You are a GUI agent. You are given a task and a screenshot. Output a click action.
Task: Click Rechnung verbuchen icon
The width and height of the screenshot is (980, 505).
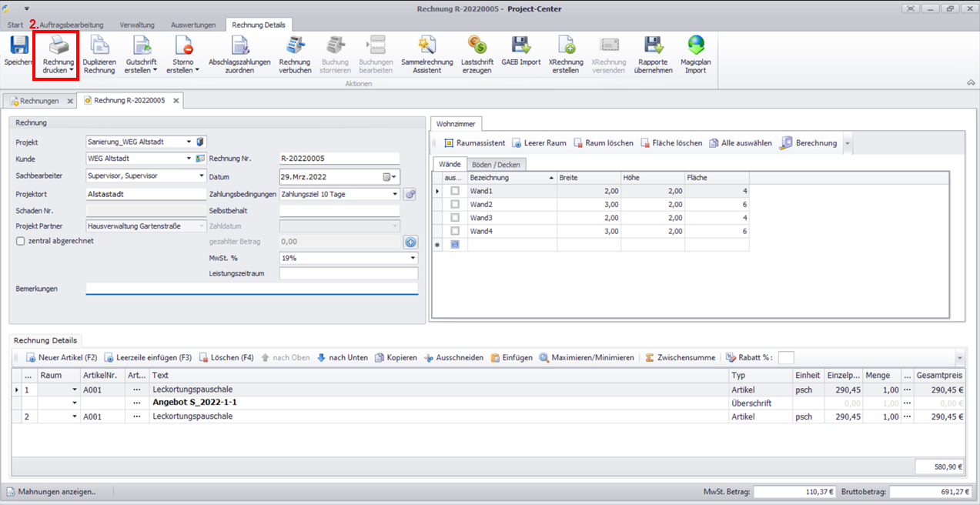click(295, 46)
